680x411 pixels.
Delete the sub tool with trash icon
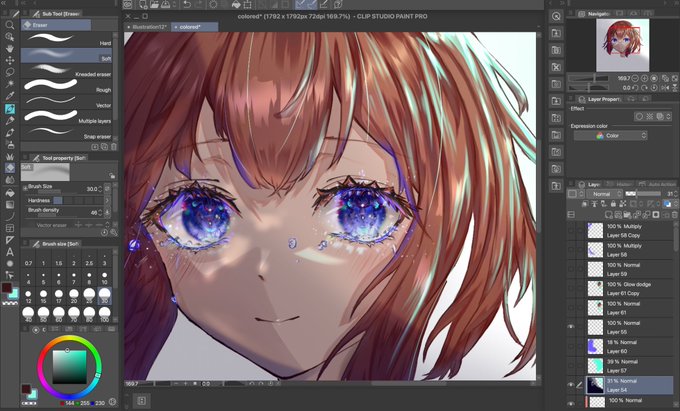click(114, 147)
